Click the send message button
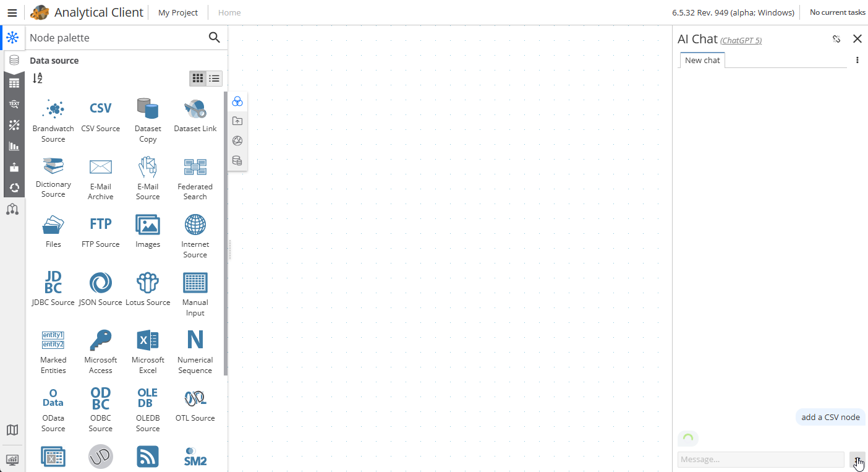Image resolution: width=868 pixels, height=472 pixels. [857, 460]
